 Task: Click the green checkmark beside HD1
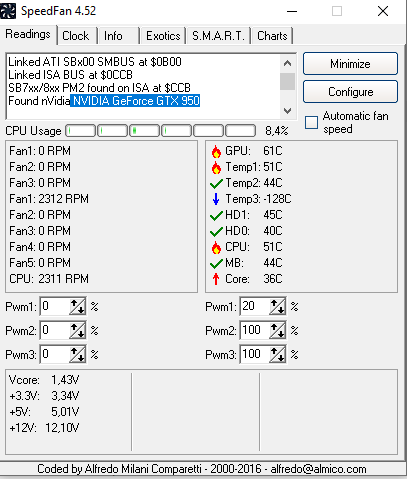click(216, 215)
